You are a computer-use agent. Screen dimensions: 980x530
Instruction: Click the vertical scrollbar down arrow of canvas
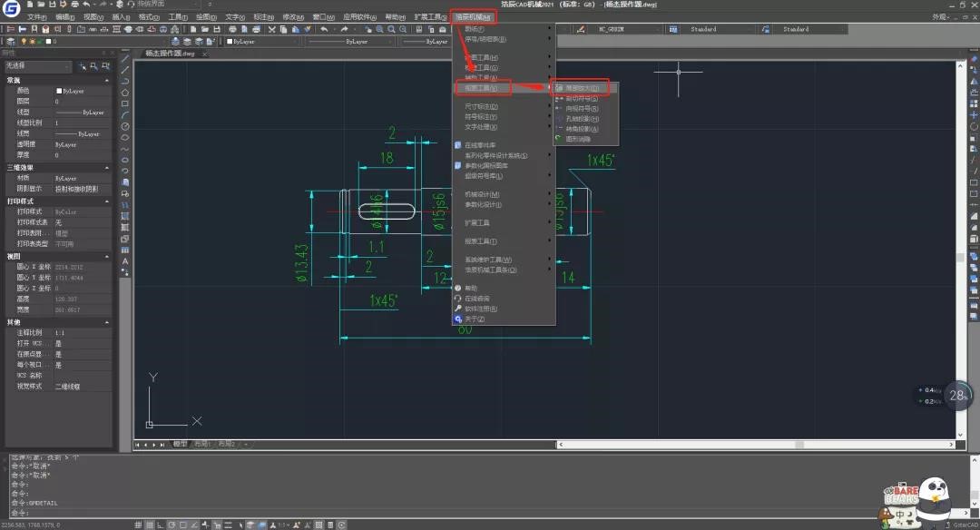click(961, 435)
